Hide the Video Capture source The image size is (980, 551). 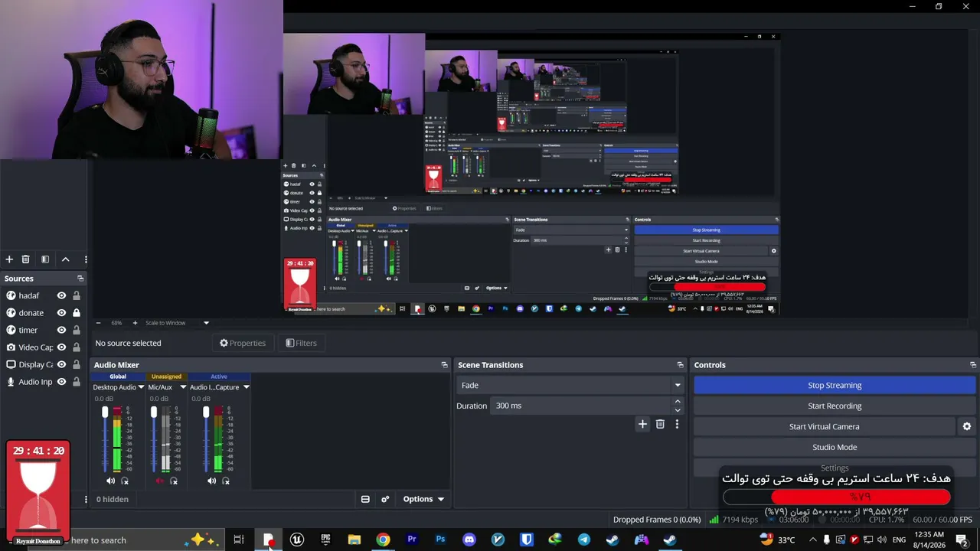coord(61,347)
